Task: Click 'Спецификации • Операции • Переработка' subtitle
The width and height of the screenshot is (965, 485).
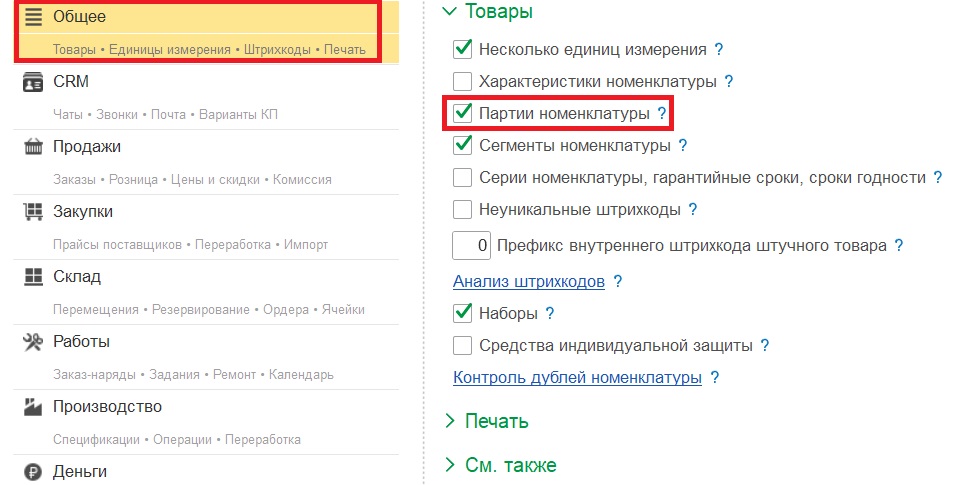Action: pyautogui.click(x=177, y=440)
